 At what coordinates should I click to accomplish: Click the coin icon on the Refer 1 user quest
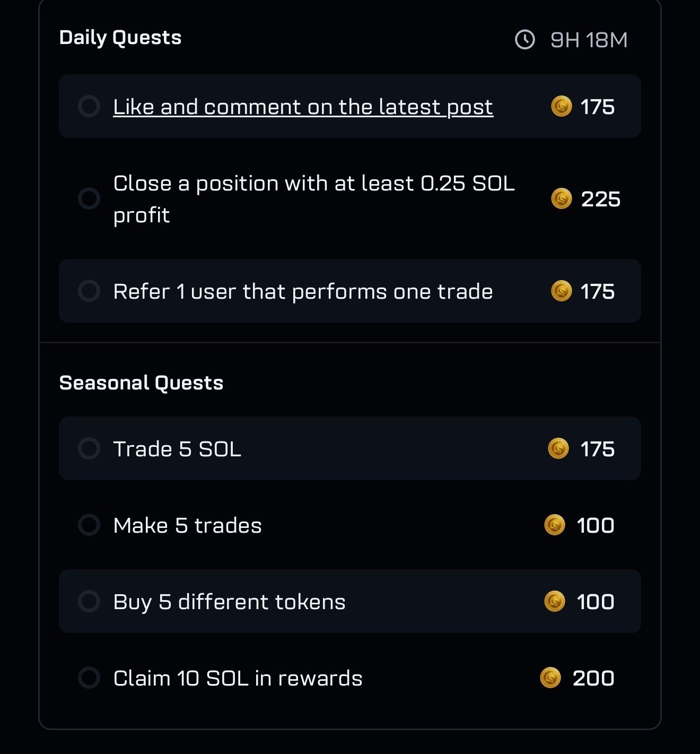click(x=562, y=291)
